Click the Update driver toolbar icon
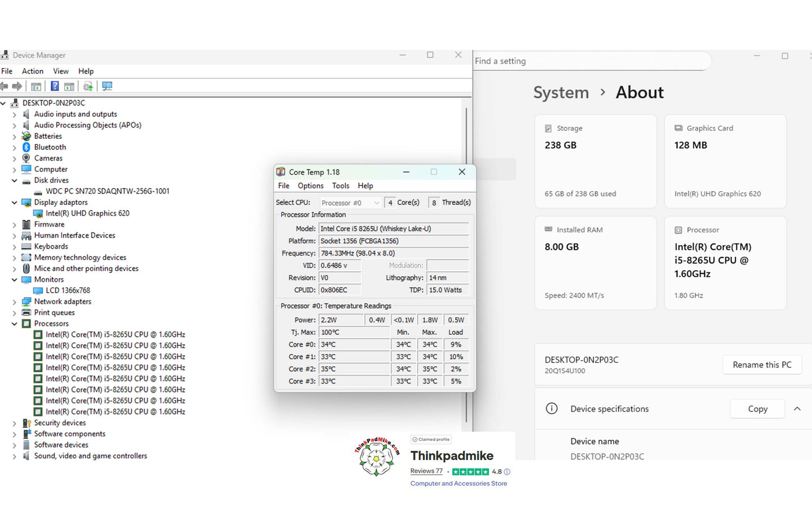Image resolution: width=812 pixels, height=510 pixels. 88,86
